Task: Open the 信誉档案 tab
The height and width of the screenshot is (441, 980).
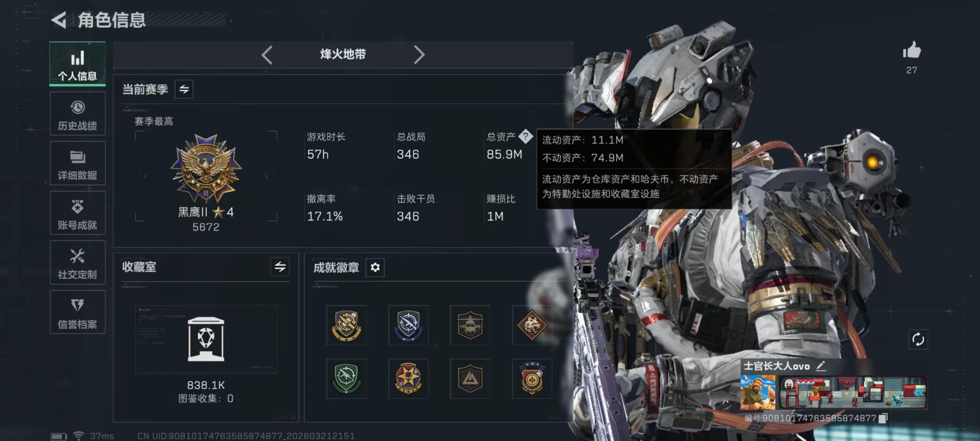Action: pos(78,312)
